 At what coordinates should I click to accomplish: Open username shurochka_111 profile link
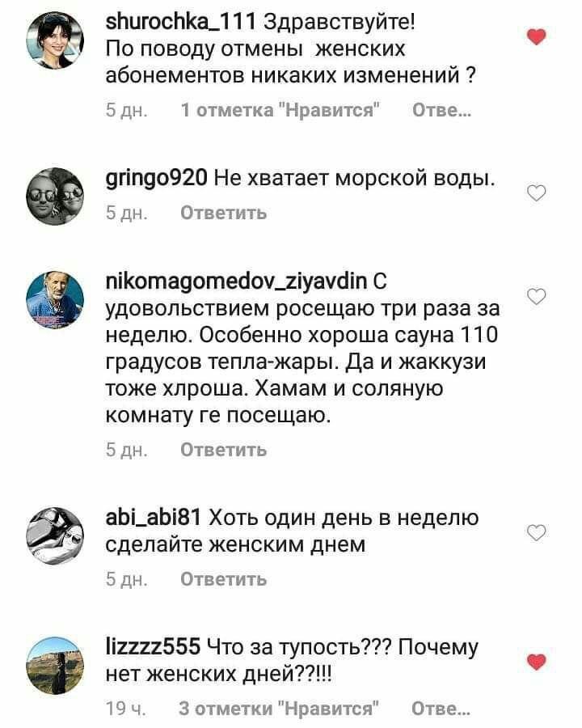click(x=181, y=21)
